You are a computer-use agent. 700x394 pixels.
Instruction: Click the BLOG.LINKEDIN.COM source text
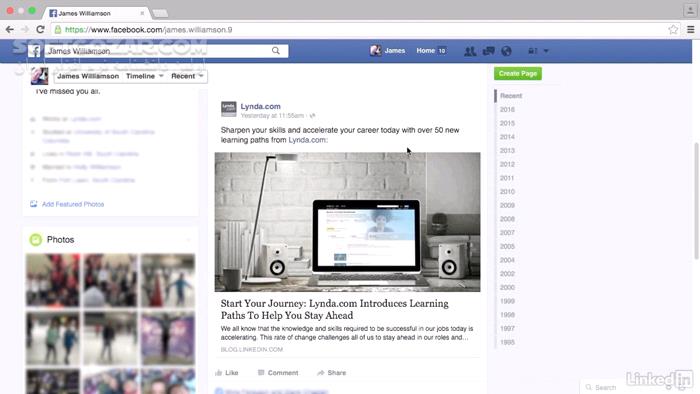(252, 349)
